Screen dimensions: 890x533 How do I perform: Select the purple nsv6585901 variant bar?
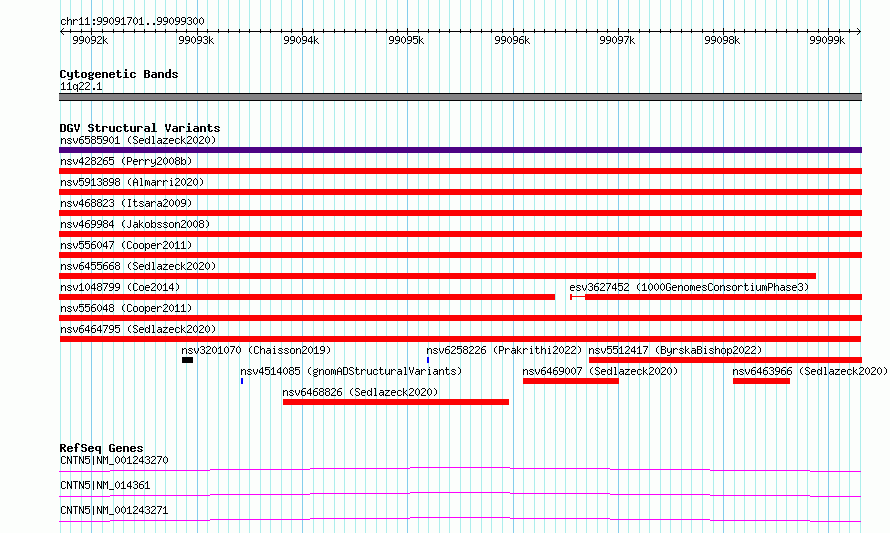coord(460,150)
